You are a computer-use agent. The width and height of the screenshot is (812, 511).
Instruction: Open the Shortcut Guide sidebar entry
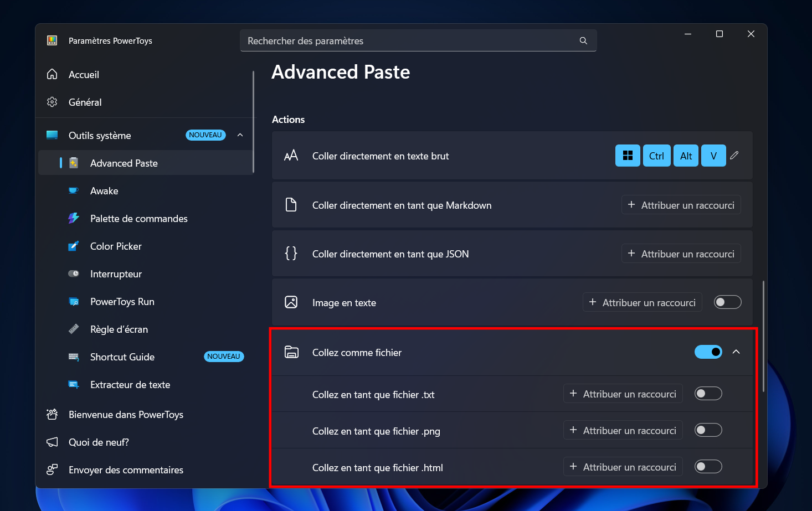coord(145,357)
